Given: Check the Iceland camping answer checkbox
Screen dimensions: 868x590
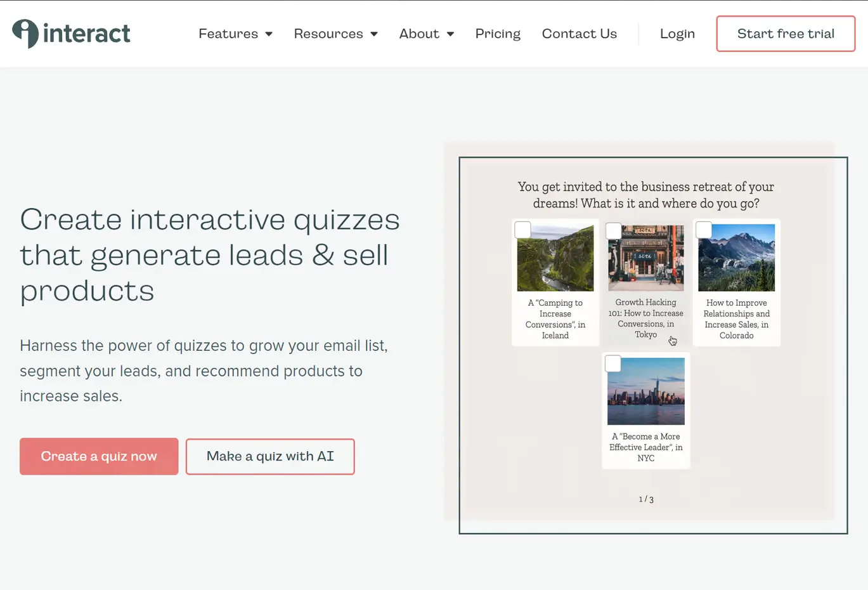Looking at the screenshot, I should coord(522,230).
